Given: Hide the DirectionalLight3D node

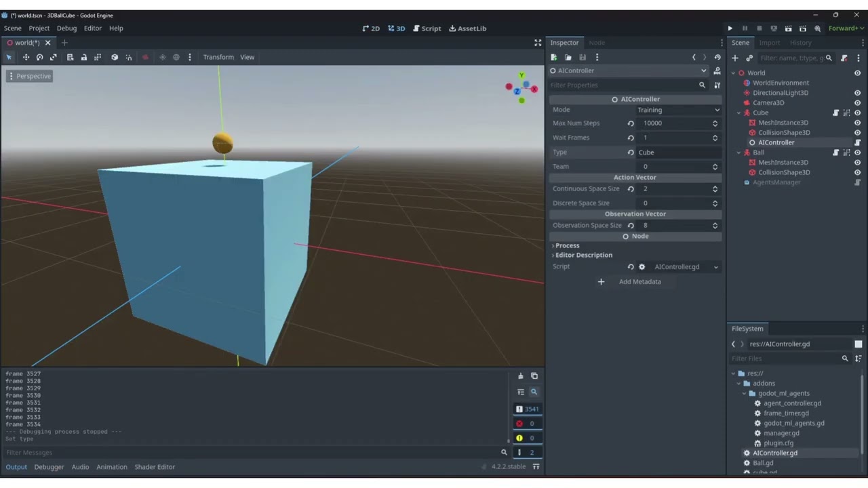Looking at the screenshot, I should pyautogui.click(x=857, y=93).
